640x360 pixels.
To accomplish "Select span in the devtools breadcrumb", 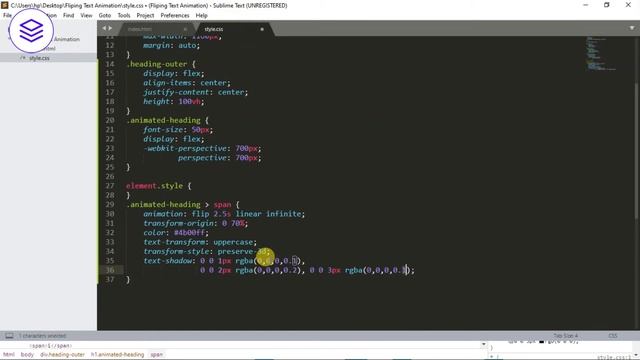I will click(x=156, y=354).
